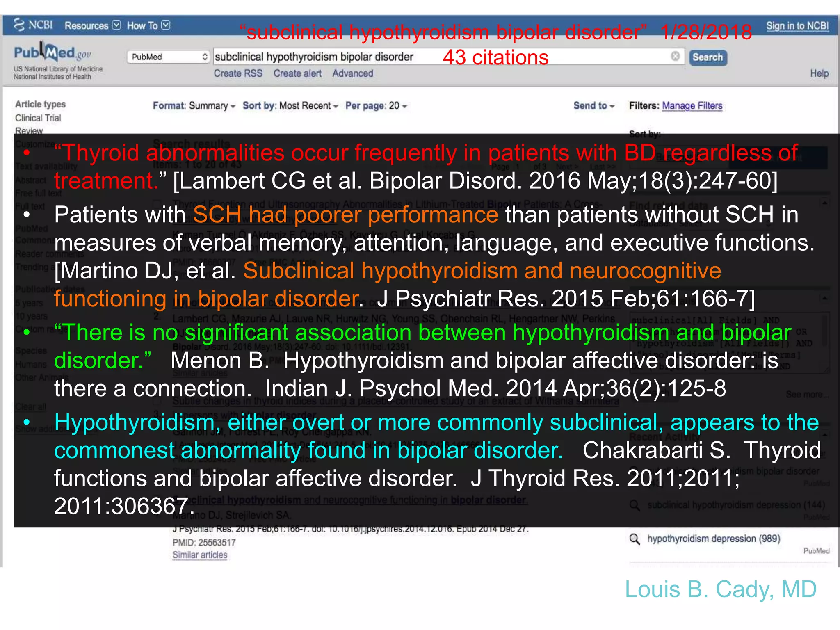The image size is (840, 630).
Task: Click the Search button
Action: (x=708, y=57)
